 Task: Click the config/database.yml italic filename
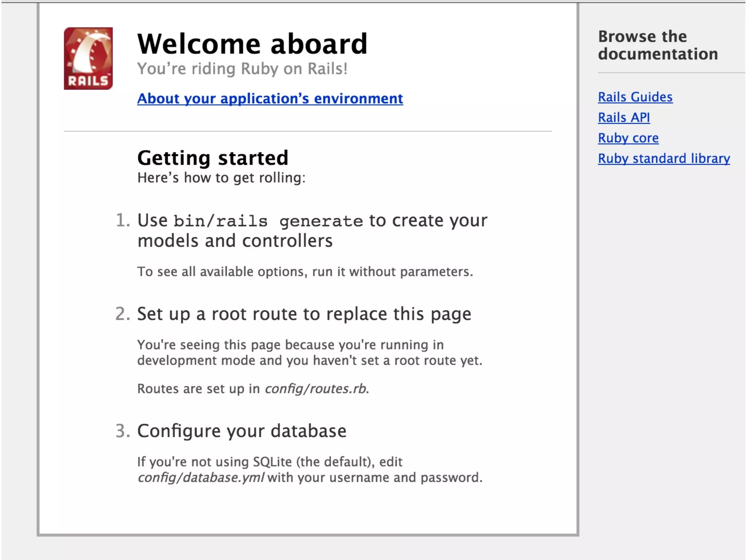coord(201,478)
